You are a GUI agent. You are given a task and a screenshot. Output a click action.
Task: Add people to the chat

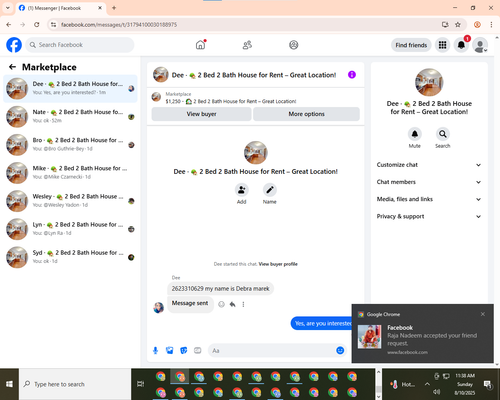click(242, 190)
